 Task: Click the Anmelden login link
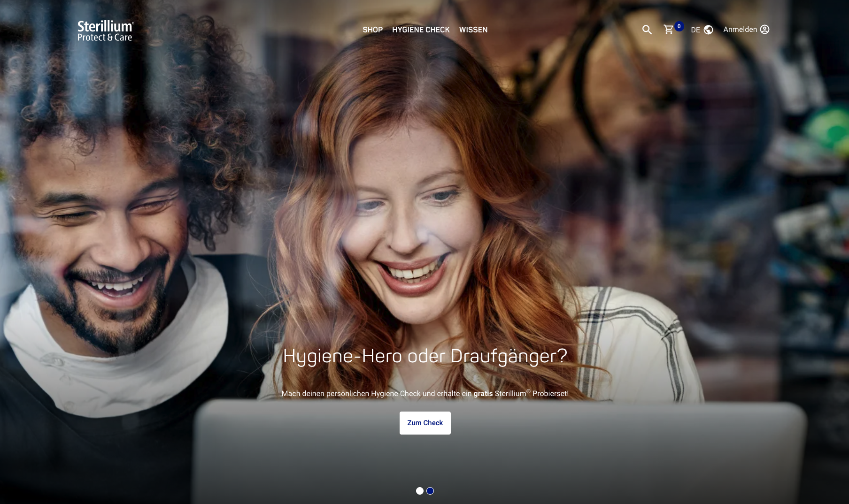click(740, 30)
